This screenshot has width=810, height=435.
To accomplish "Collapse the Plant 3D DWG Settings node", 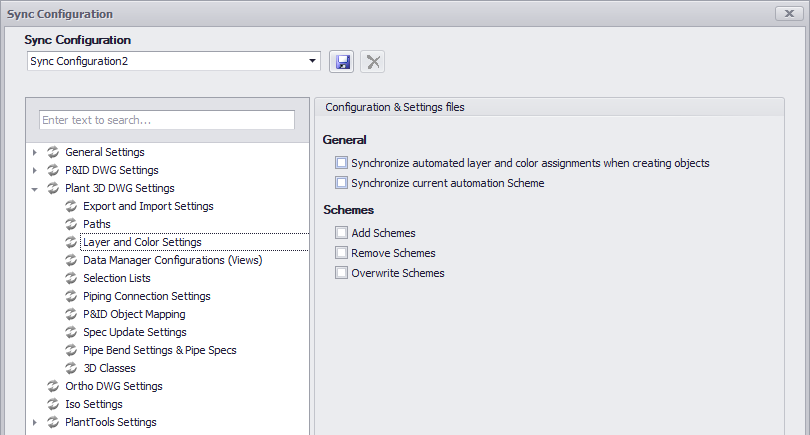I will click(35, 189).
